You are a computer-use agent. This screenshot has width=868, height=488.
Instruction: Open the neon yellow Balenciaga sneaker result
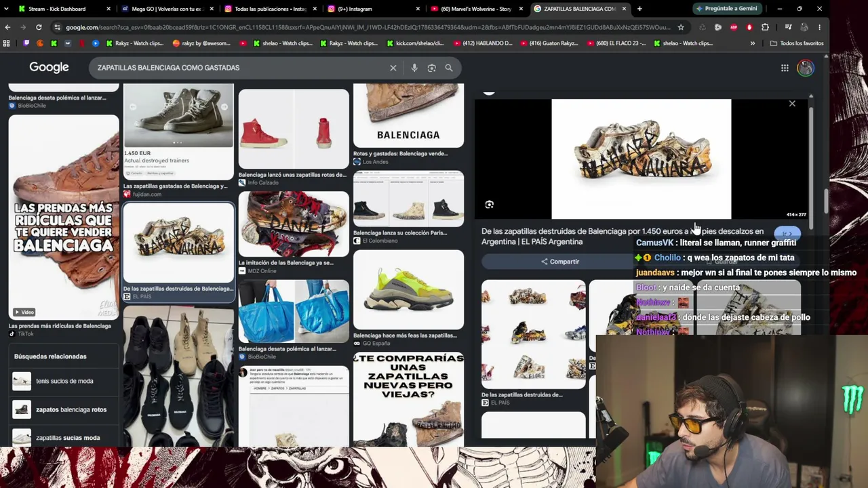click(408, 290)
